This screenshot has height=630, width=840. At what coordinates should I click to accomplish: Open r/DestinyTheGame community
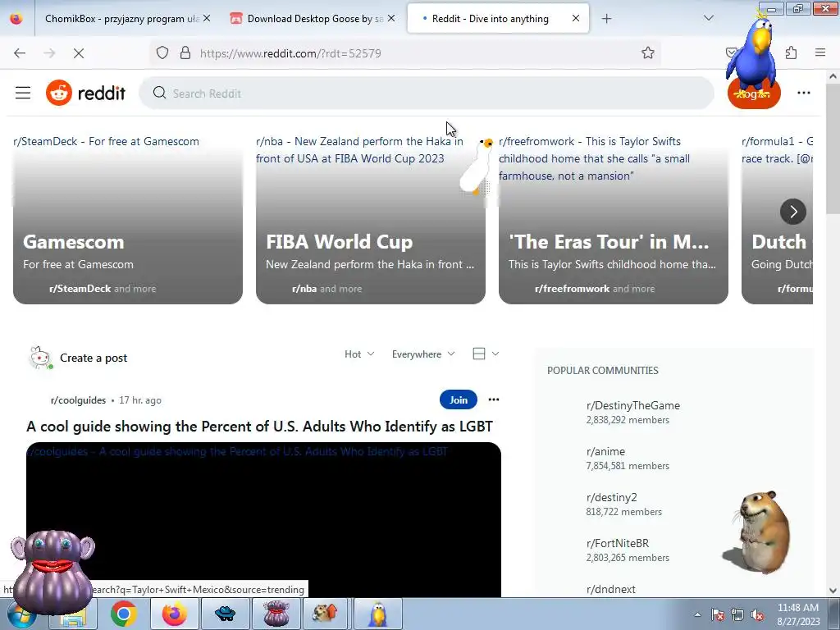point(632,405)
